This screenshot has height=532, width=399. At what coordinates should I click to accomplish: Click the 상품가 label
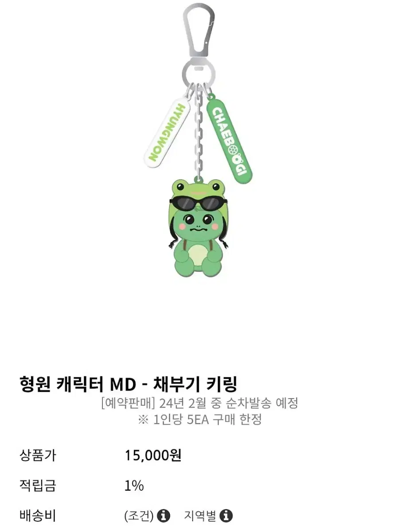[x=38, y=455]
